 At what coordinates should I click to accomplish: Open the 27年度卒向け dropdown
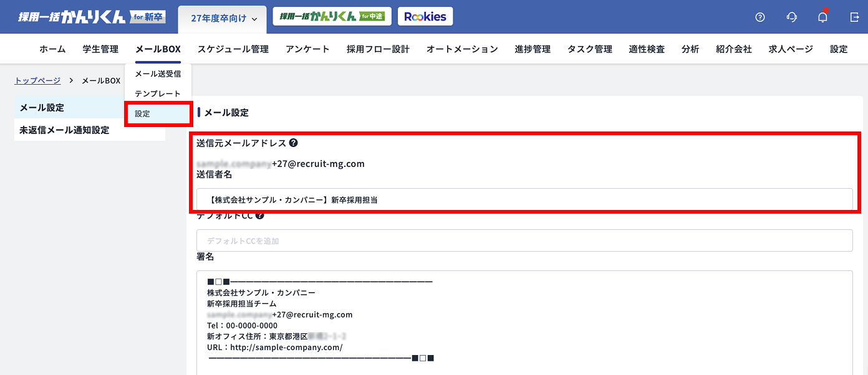pyautogui.click(x=222, y=19)
